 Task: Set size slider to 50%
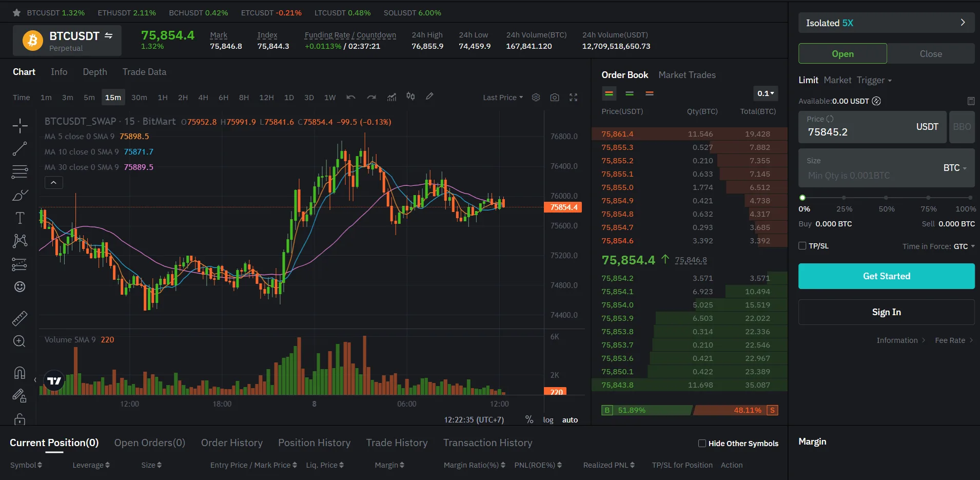pyautogui.click(x=886, y=198)
